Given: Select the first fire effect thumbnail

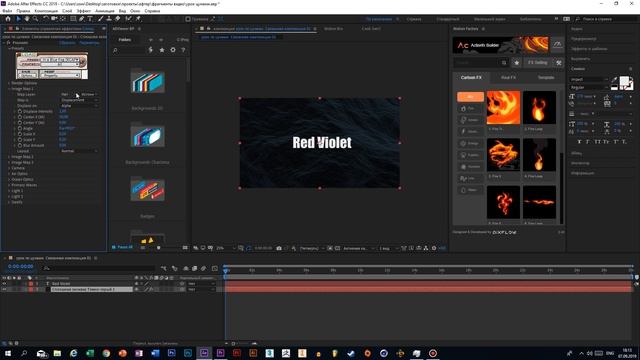Looking at the screenshot, I should point(503,108).
